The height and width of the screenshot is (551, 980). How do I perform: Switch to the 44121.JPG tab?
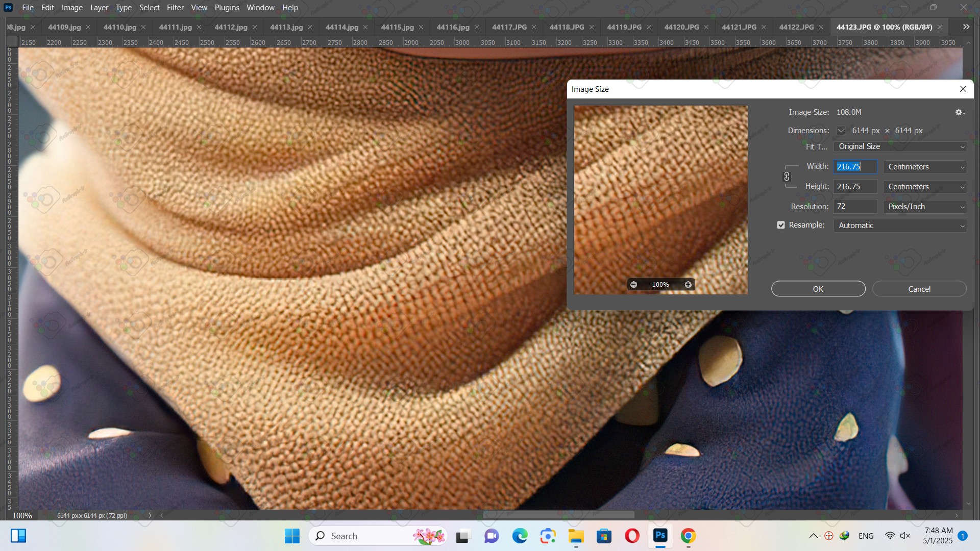739,27
